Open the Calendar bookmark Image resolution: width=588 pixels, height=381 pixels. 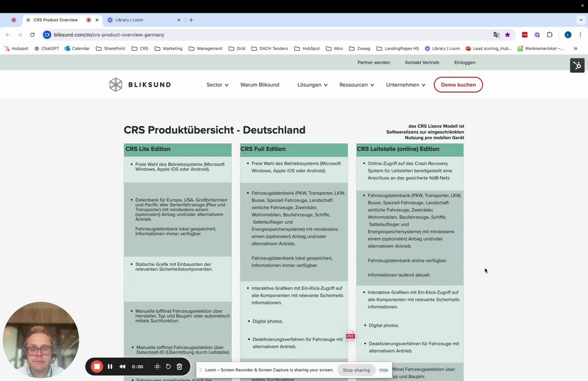[77, 48]
